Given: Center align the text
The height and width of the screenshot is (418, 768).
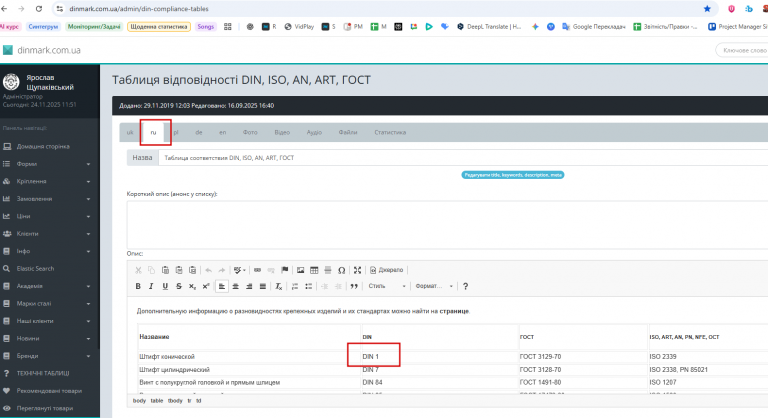Looking at the screenshot, I should [x=236, y=286].
